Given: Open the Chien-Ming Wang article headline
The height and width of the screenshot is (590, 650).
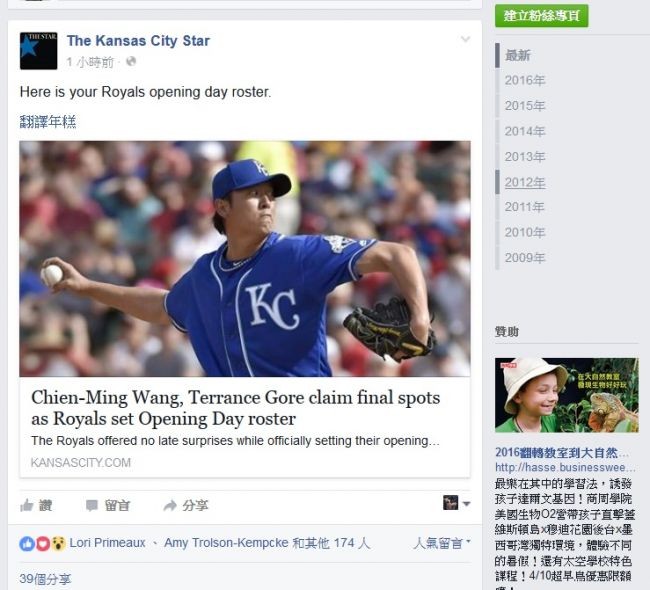Looking at the screenshot, I should click(x=235, y=408).
